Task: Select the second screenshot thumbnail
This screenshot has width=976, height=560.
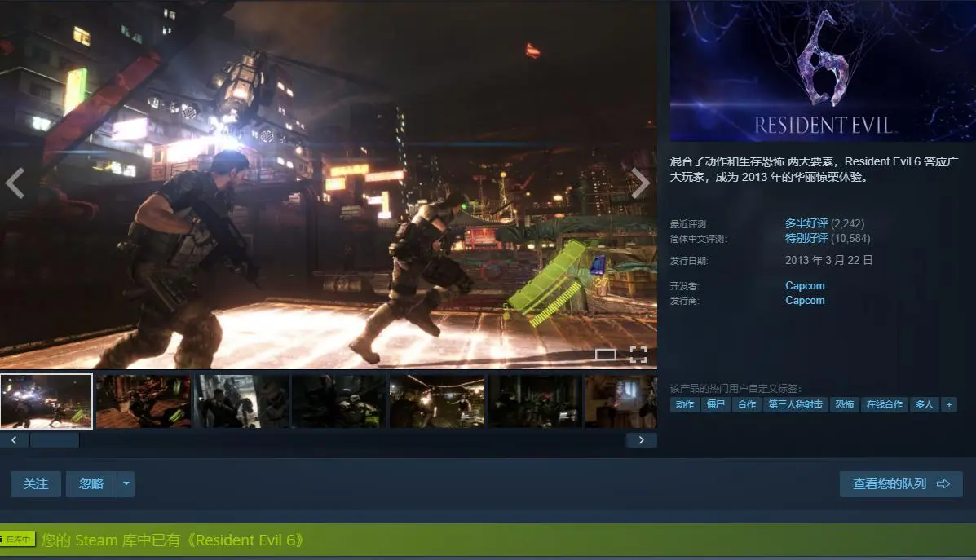Action: [x=144, y=401]
